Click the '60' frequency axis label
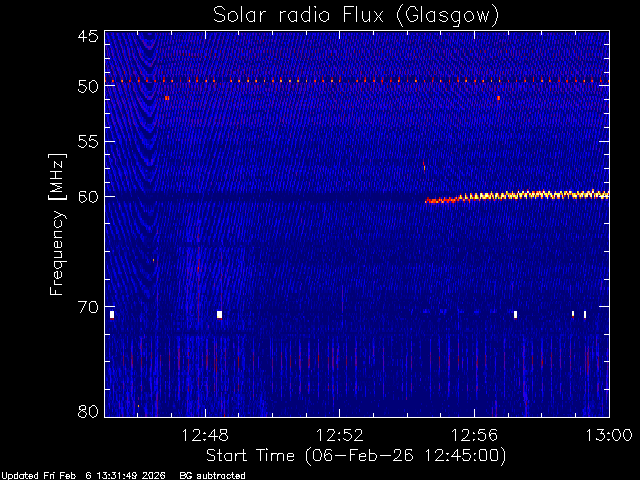640x480 pixels. (88, 197)
